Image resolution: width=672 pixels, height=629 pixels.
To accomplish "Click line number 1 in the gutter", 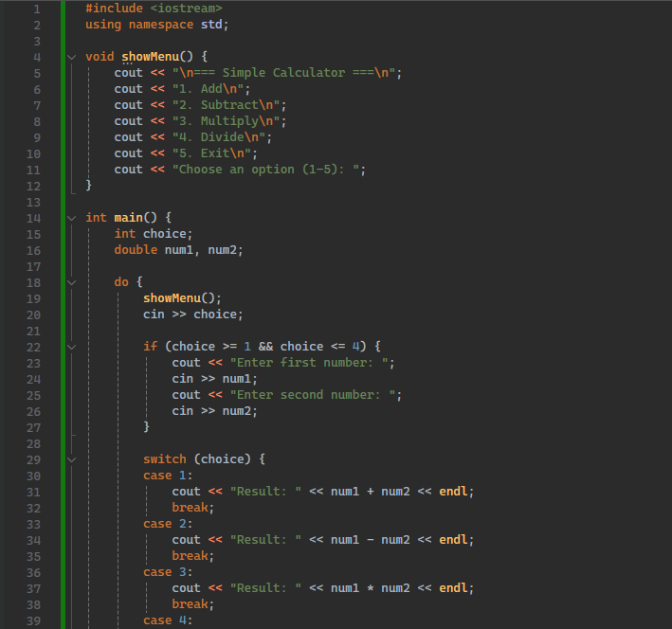I will coord(36,9).
